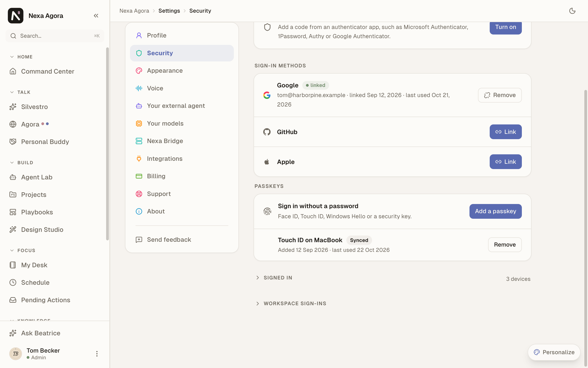Screen dimensions: 588x368
Task: Collapse the BUILD section
Action: point(22,163)
